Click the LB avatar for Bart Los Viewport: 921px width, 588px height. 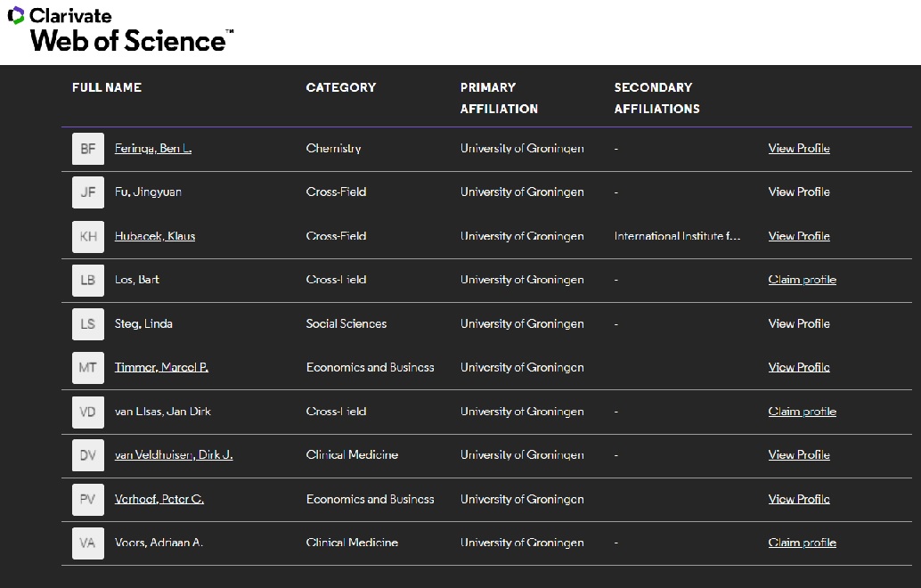point(88,280)
